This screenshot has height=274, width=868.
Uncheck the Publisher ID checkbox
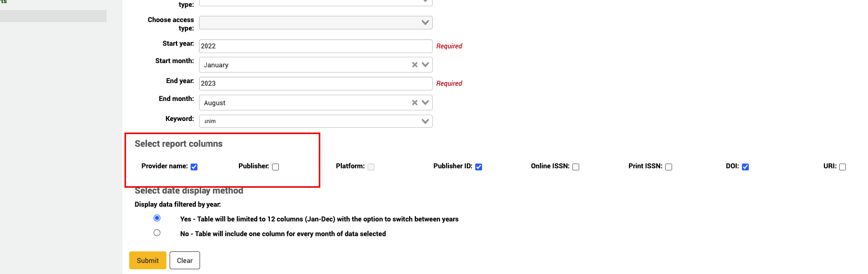478,167
